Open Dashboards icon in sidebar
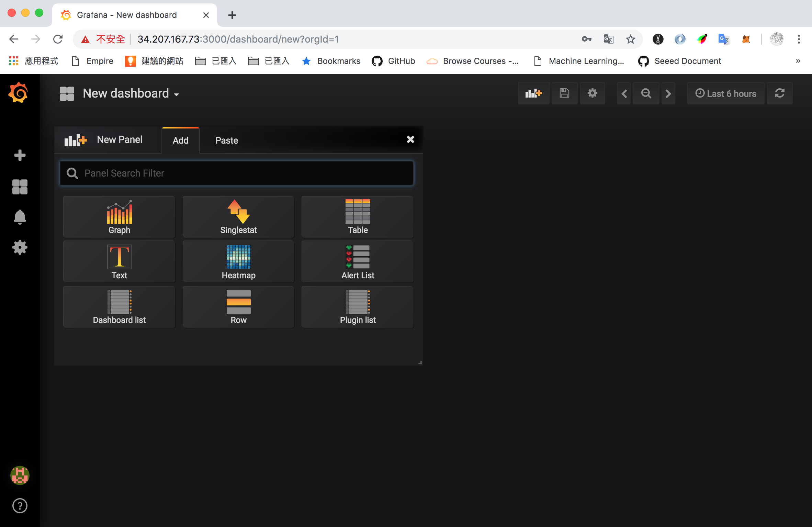The width and height of the screenshot is (812, 527). click(20, 187)
